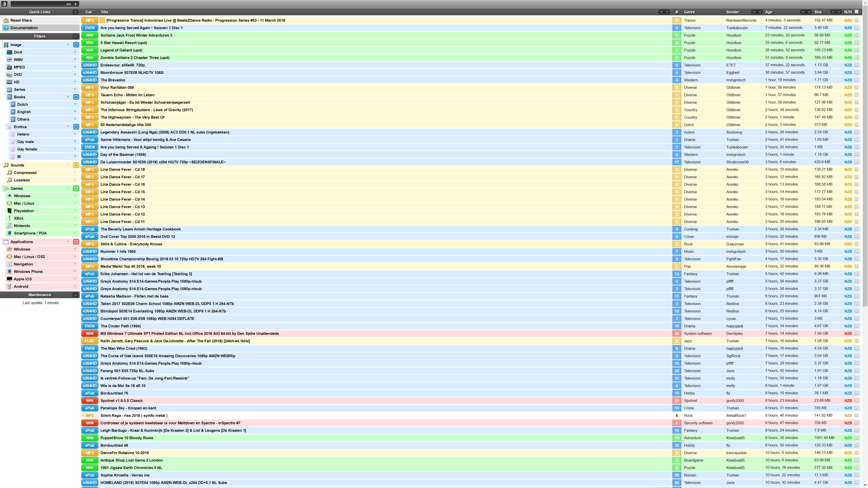Click the Compressed sounds filter icon
Screen dimensions: 868x488
tap(9, 172)
